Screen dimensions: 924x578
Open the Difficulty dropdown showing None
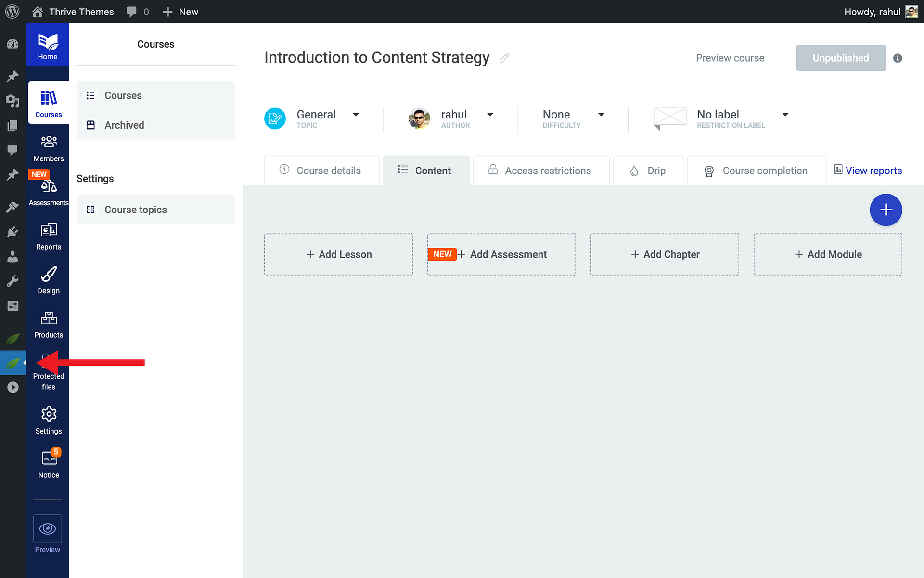[602, 115]
